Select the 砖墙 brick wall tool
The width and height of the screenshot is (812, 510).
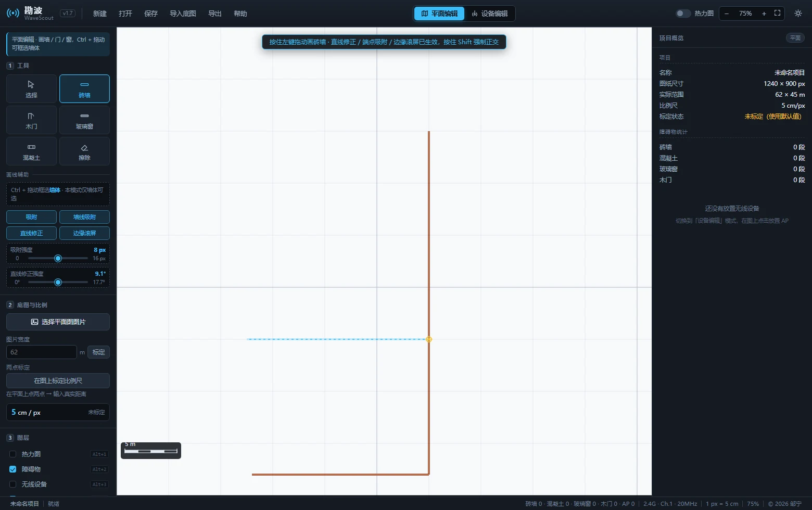(84, 89)
